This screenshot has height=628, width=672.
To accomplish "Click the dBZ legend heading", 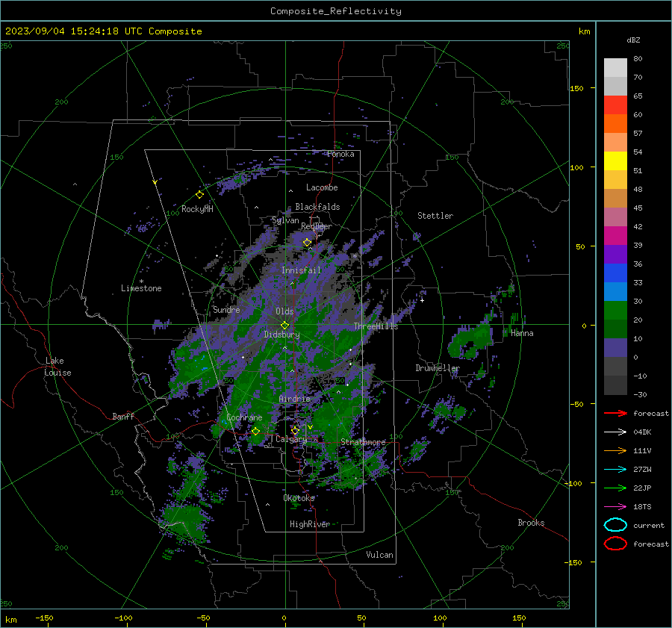I will click(x=633, y=40).
